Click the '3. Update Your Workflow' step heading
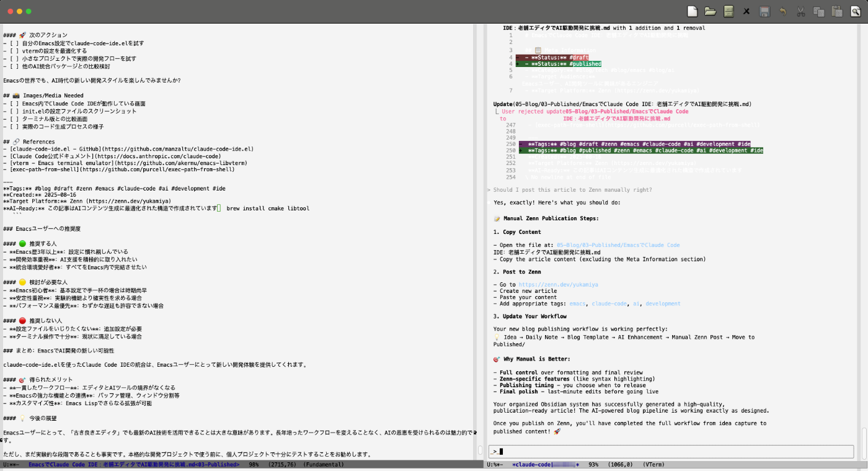Viewport: 868px width, 471px height. click(x=530, y=316)
